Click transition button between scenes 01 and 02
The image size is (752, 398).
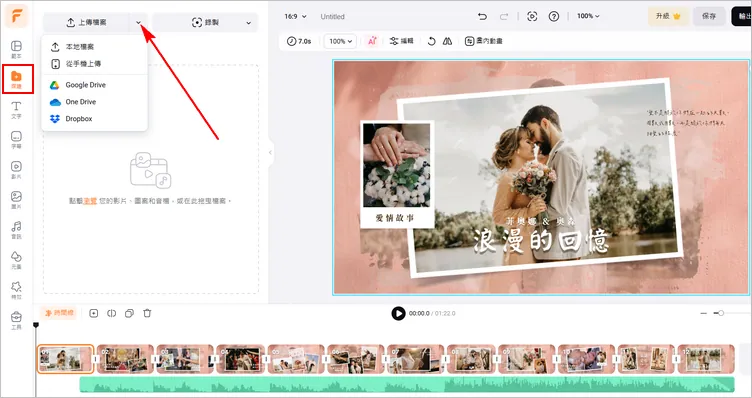pos(95,359)
